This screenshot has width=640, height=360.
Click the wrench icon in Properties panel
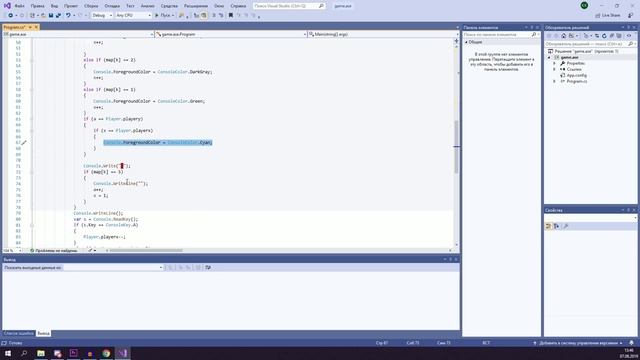pyautogui.click(x=566, y=226)
